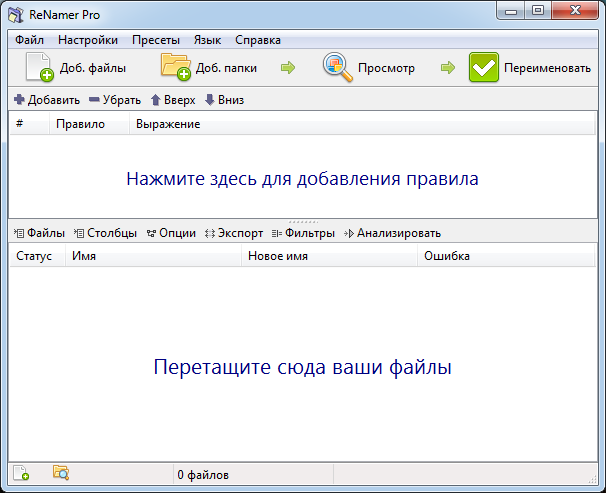The image size is (606, 493).
Task: Click the Доб. файлы label
Action: pyautogui.click(x=93, y=68)
